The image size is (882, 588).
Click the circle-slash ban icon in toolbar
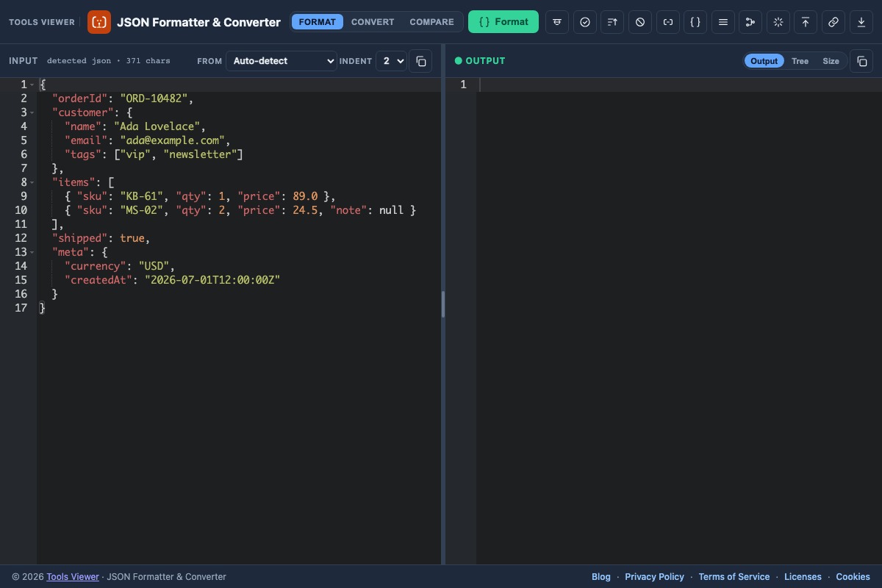pyautogui.click(x=640, y=22)
